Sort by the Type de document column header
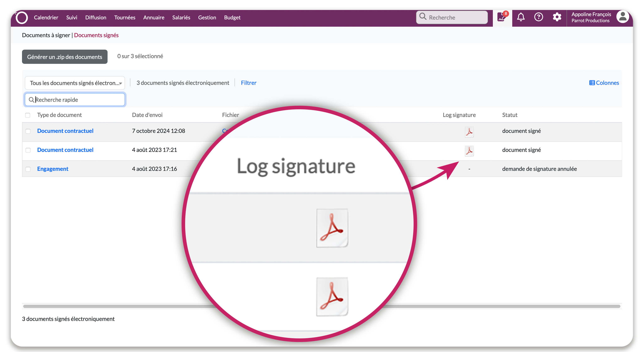Screen dimensions: 644x352 [x=59, y=115]
